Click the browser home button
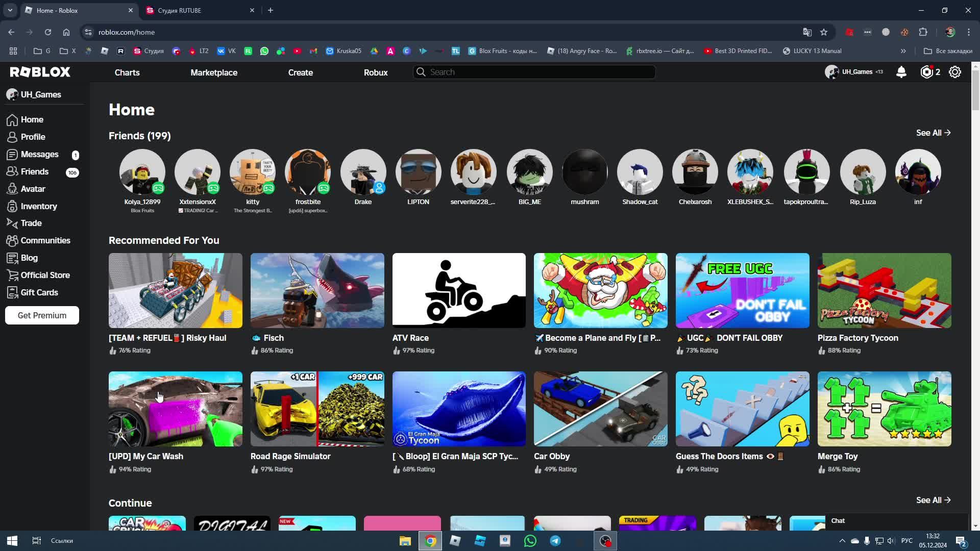The width and height of the screenshot is (980, 551). point(66,32)
